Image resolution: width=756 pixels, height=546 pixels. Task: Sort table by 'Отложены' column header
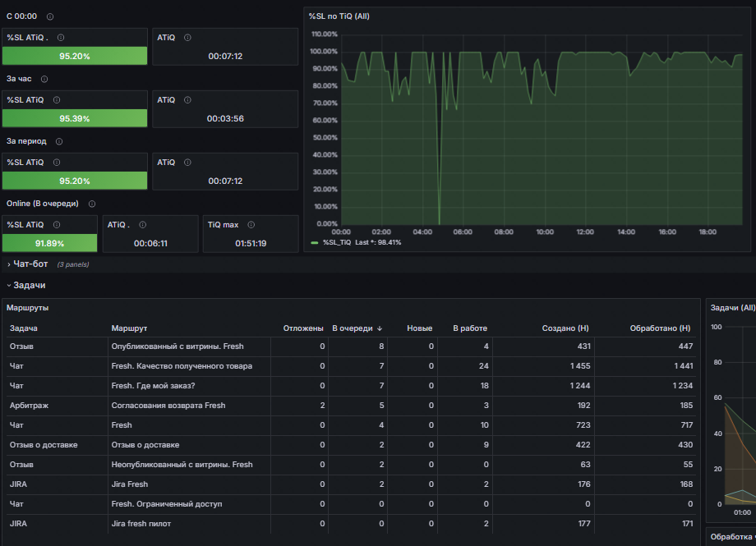(x=302, y=328)
